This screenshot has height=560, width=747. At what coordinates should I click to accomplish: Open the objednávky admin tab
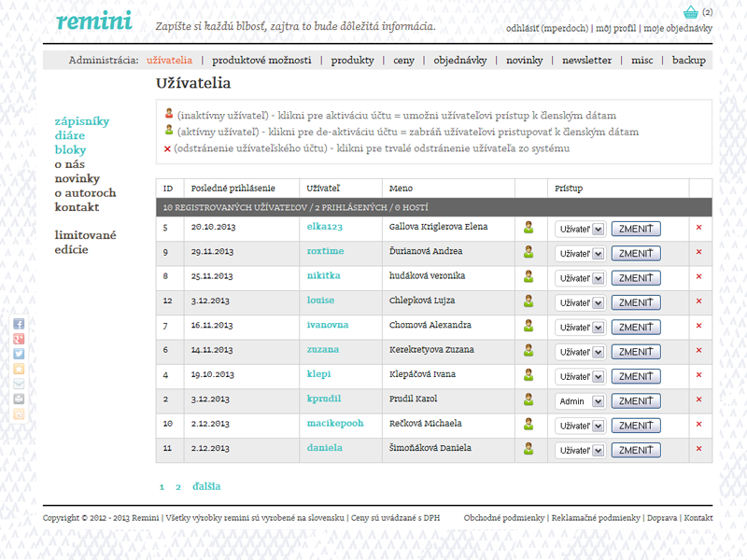(459, 61)
